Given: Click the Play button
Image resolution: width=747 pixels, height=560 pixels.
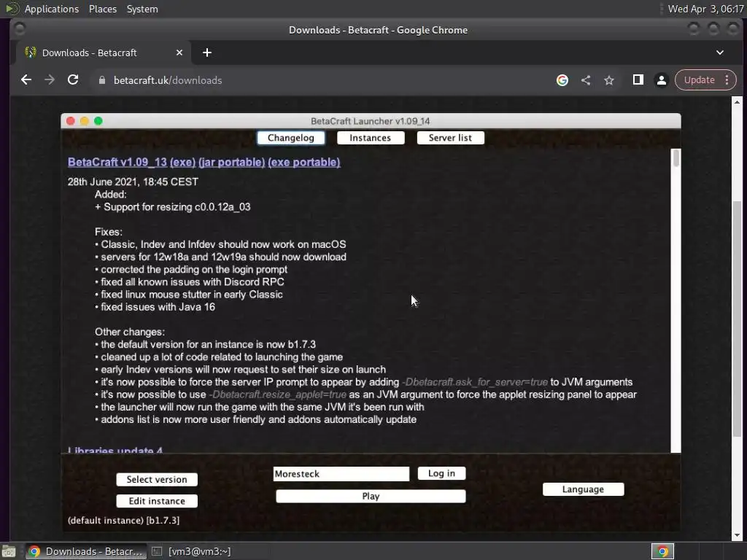Looking at the screenshot, I should pos(371,496).
